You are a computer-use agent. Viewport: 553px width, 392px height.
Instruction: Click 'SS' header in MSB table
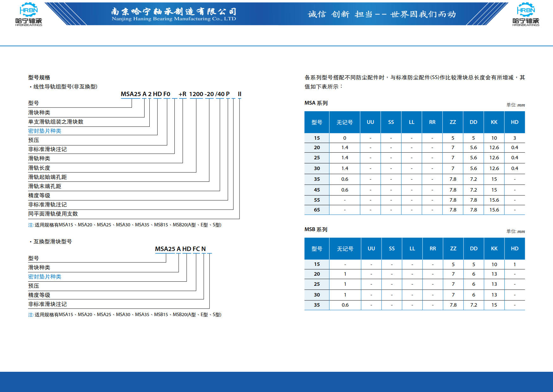[392, 248]
